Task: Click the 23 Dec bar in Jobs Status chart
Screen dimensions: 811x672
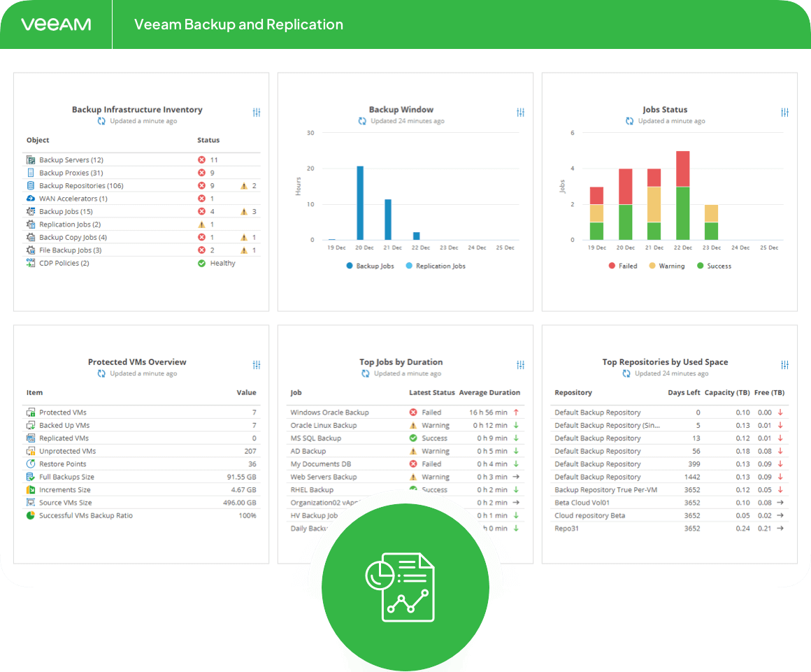Action: click(711, 222)
